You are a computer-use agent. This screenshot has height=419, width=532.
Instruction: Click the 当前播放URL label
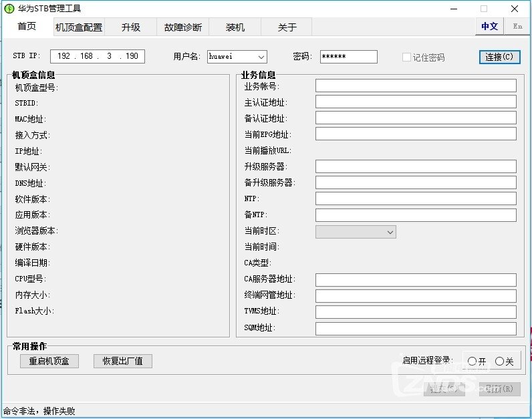pos(268,150)
